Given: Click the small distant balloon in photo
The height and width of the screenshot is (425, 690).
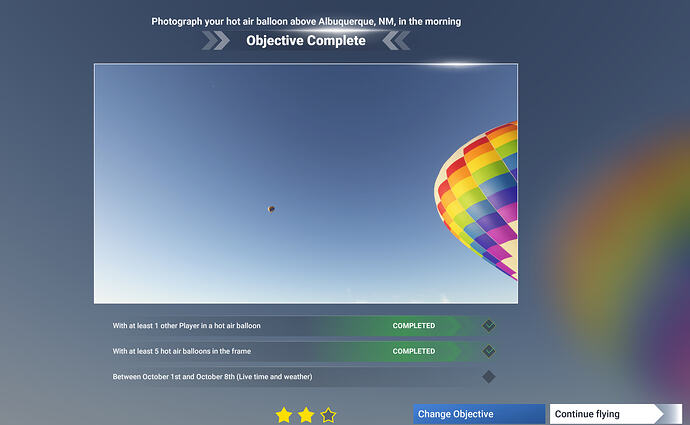Looking at the screenshot, I should pos(271,209).
